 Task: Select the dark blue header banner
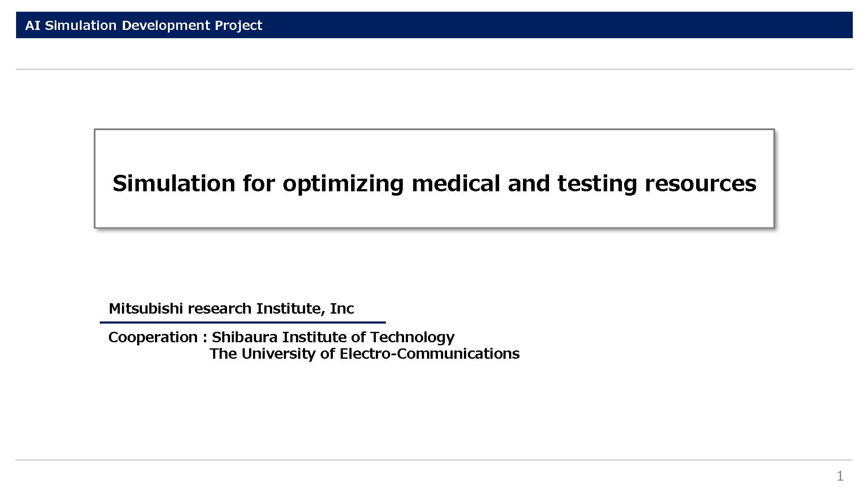click(434, 25)
